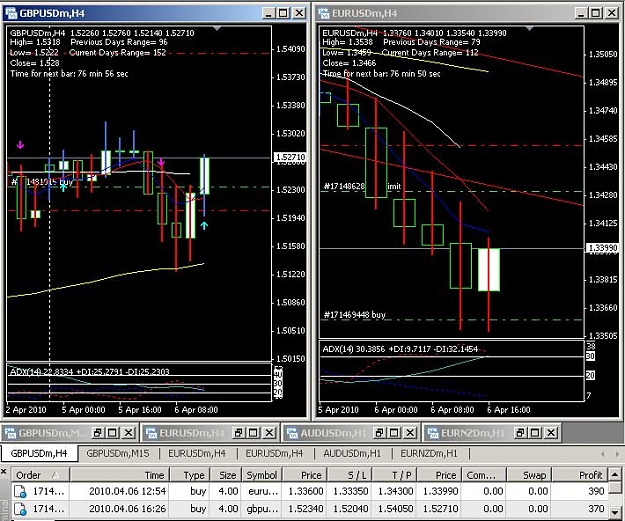Sort trades by the Profit column
The height and width of the screenshot is (521, 625).
coord(580,475)
